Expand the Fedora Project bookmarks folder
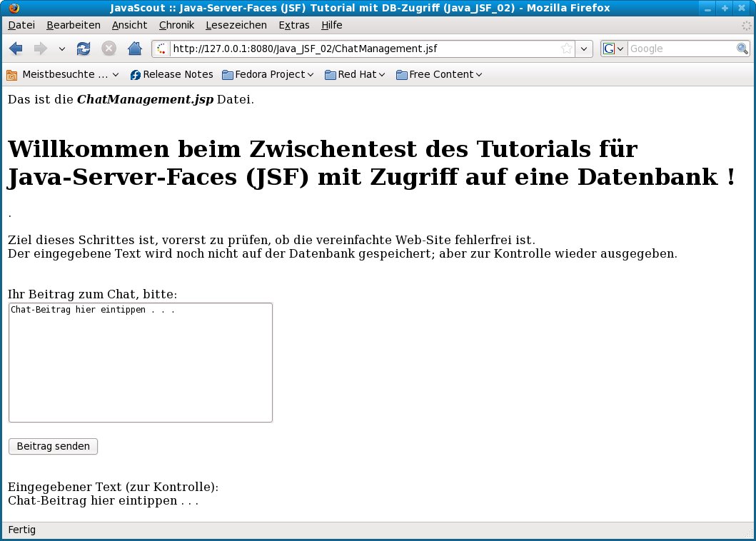The image size is (756, 541). (x=268, y=74)
